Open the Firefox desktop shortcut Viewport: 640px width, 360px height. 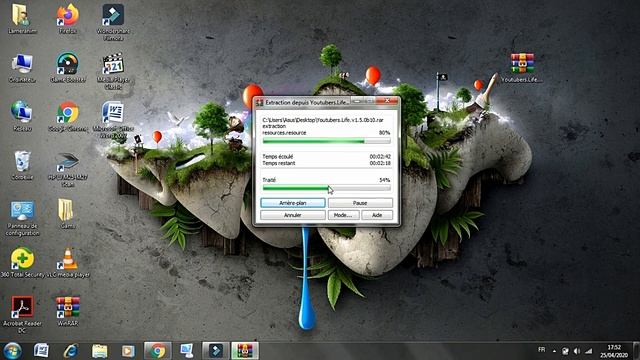pyautogui.click(x=67, y=18)
